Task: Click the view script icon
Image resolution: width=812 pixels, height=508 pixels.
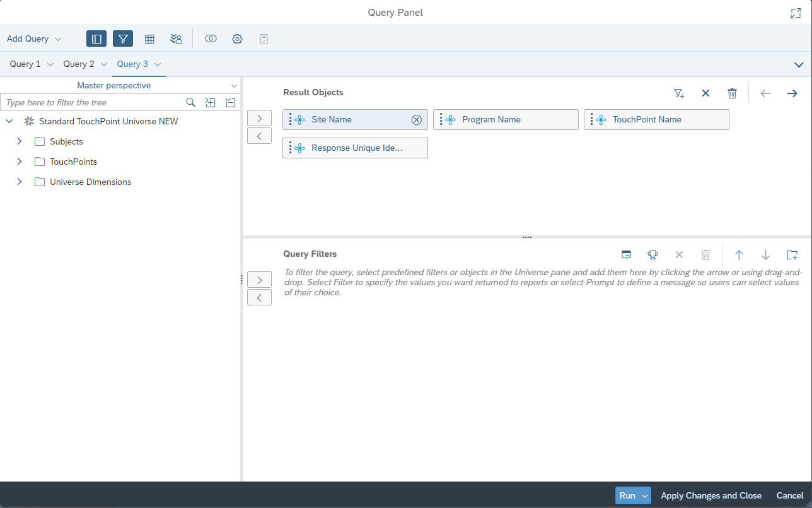Action: tap(264, 38)
